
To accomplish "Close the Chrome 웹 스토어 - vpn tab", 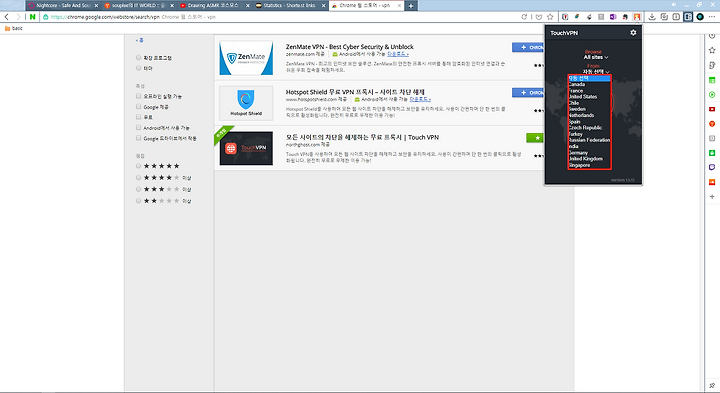I will [x=399, y=6].
